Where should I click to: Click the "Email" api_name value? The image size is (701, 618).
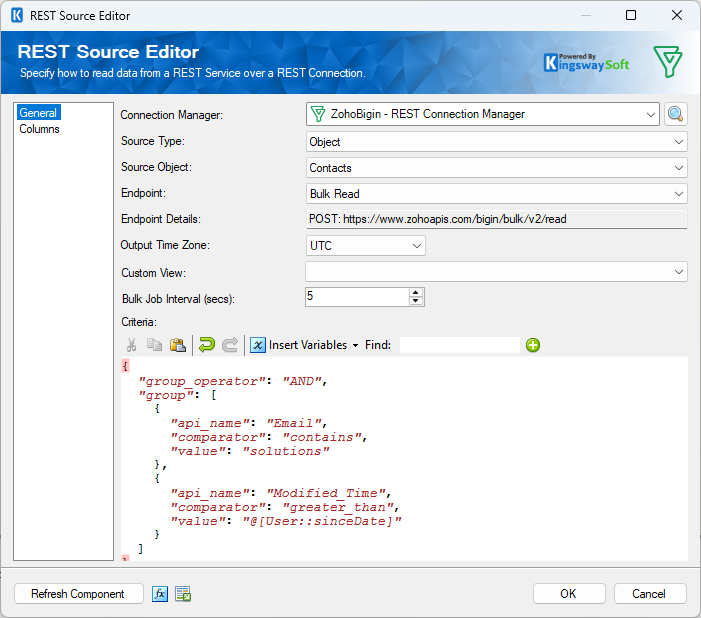click(294, 423)
